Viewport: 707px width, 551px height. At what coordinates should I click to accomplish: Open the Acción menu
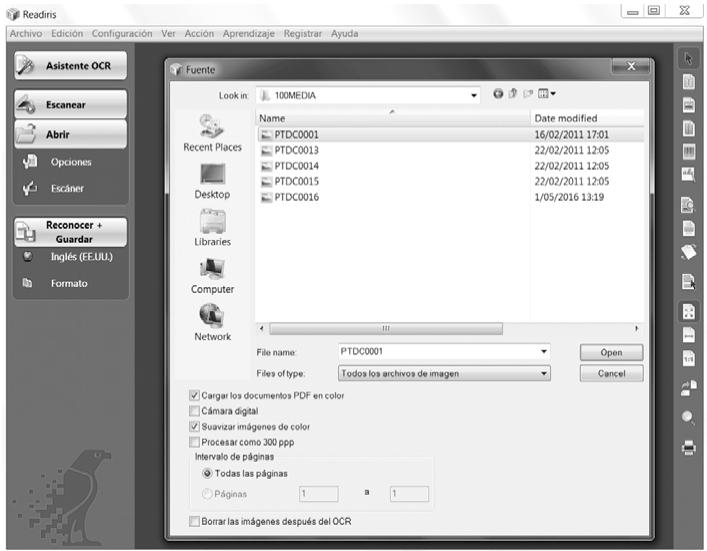click(199, 34)
